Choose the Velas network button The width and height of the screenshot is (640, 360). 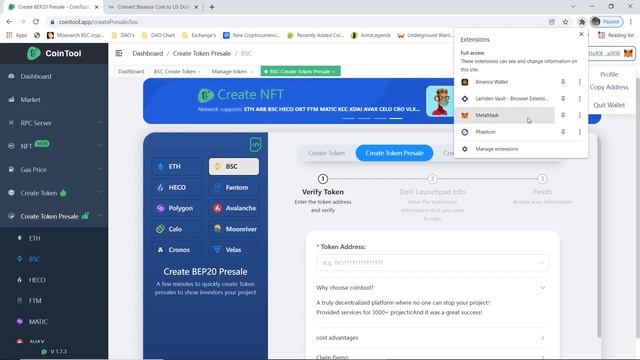[x=234, y=250]
